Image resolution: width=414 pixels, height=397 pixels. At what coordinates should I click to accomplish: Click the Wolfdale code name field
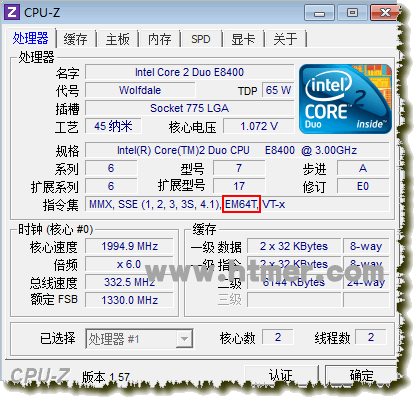coord(140,90)
